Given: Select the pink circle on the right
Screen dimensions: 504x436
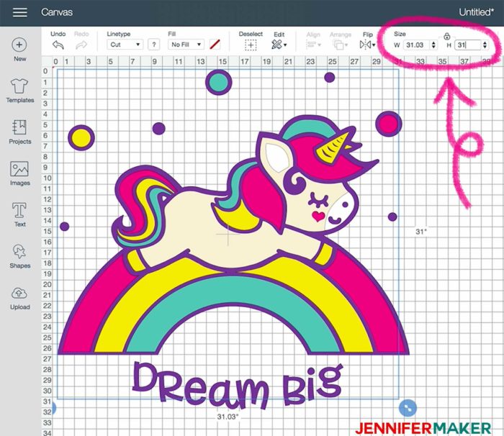Looking at the screenshot, I should [388, 124].
